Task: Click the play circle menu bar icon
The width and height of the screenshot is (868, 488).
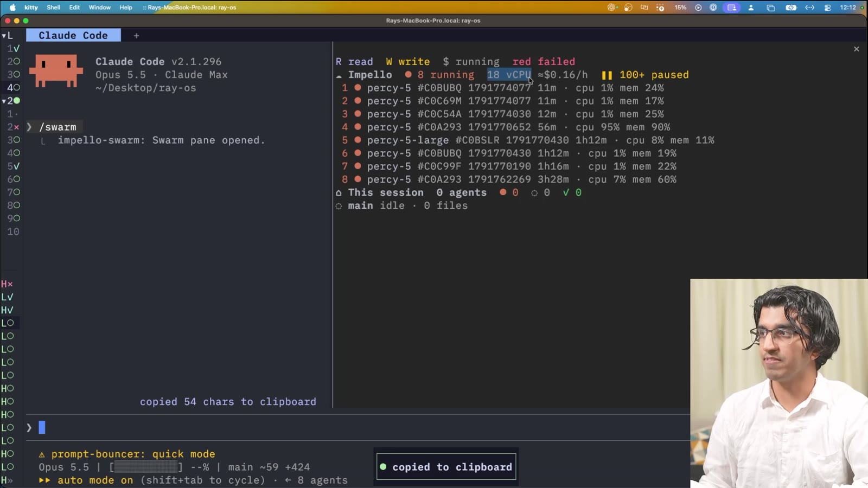Action: coord(698,8)
